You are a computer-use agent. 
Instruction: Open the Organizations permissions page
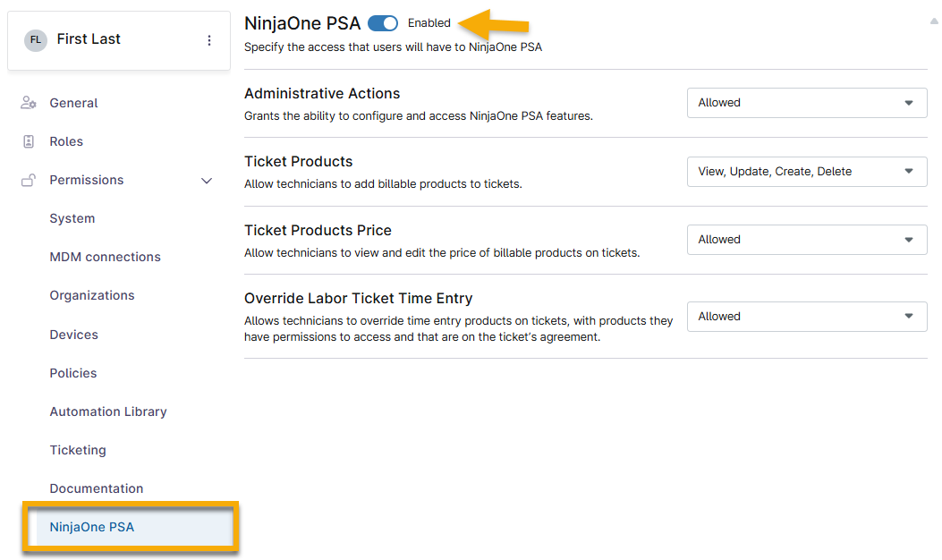[x=92, y=295]
